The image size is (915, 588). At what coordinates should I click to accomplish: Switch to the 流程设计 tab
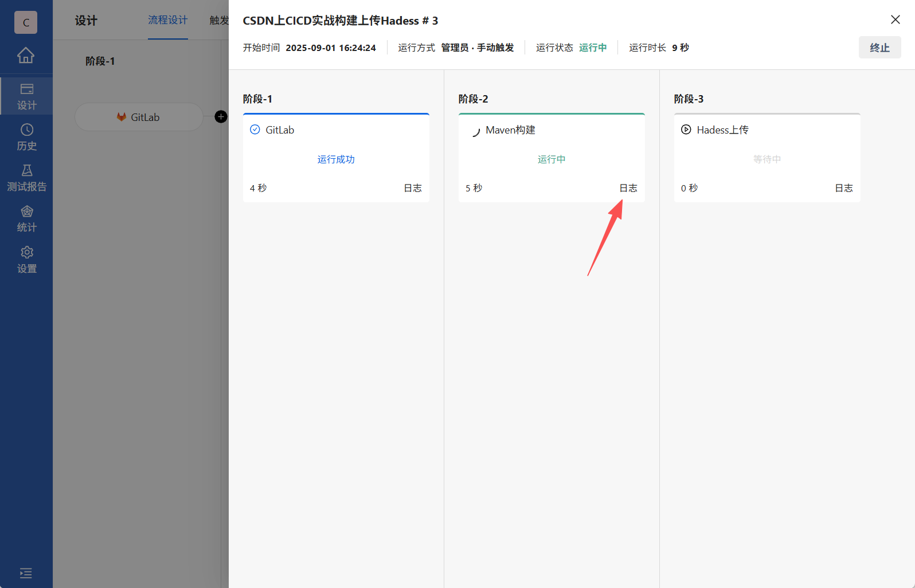pos(168,21)
